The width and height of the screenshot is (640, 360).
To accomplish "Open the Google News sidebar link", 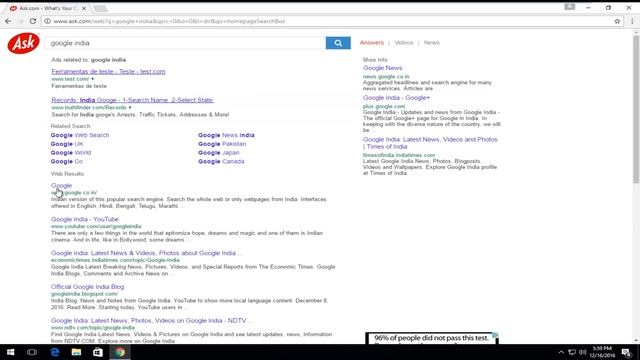I will click(382, 68).
